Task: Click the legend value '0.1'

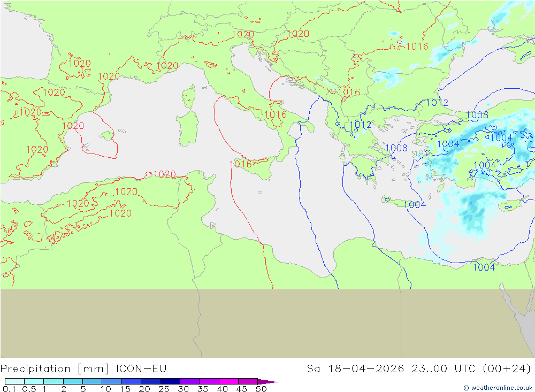Action: 9,389
